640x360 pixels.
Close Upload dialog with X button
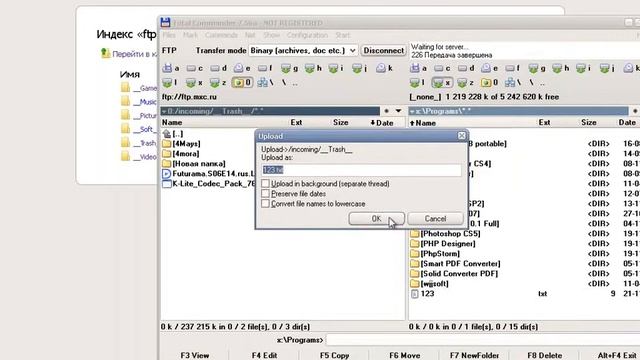[x=461, y=136]
